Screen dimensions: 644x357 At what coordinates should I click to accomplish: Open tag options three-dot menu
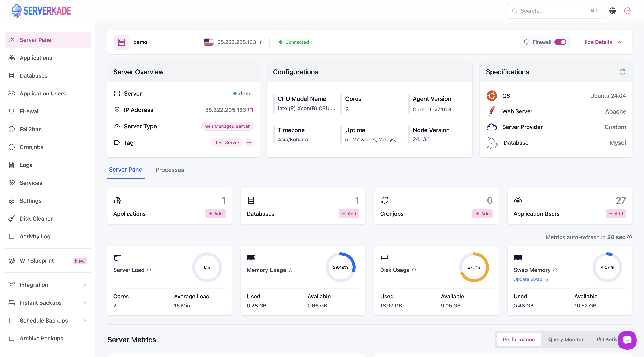point(249,143)
